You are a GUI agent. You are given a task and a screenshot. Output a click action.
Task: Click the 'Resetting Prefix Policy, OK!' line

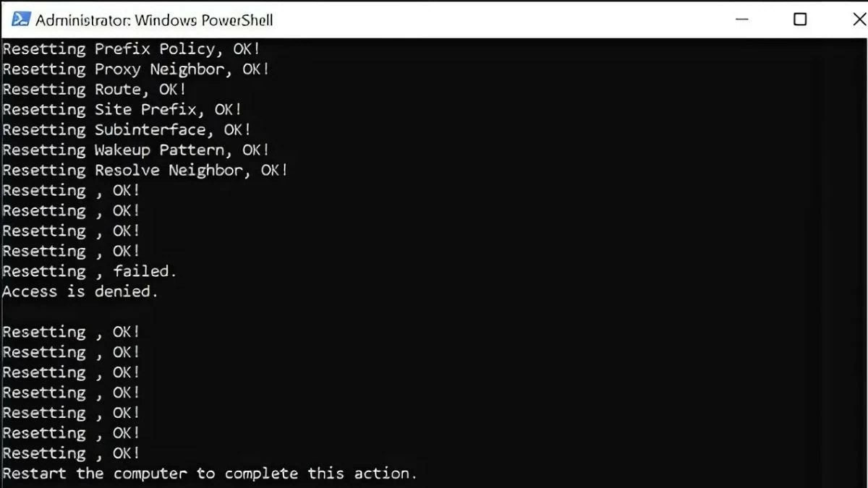point(131,49)
